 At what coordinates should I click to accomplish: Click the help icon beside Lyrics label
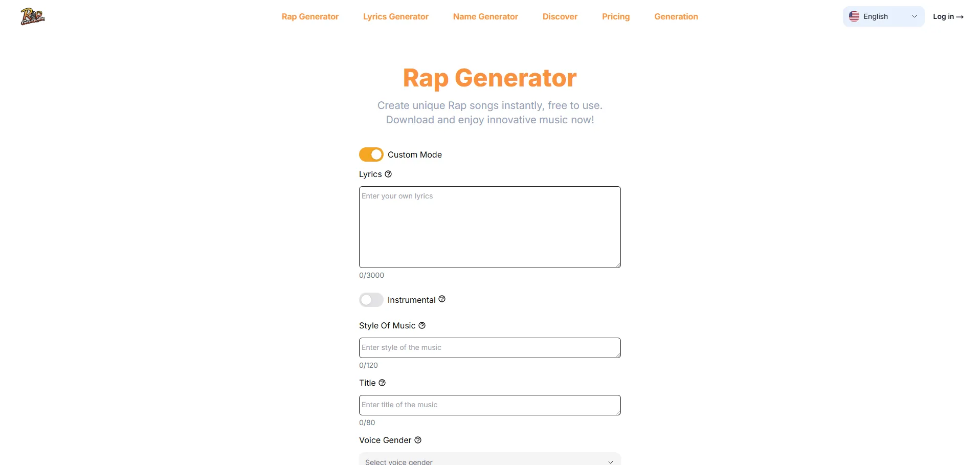point(388,174)
